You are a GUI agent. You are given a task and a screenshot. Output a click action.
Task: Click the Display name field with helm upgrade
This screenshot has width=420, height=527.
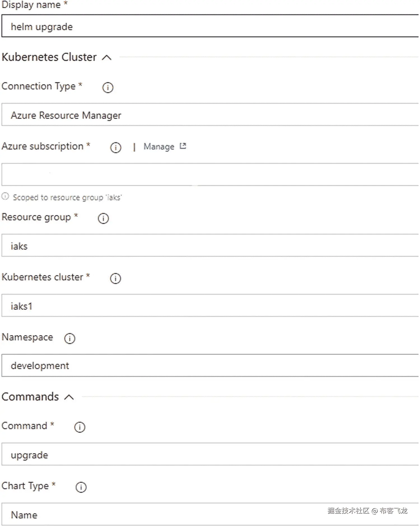(x=210, y=26)
